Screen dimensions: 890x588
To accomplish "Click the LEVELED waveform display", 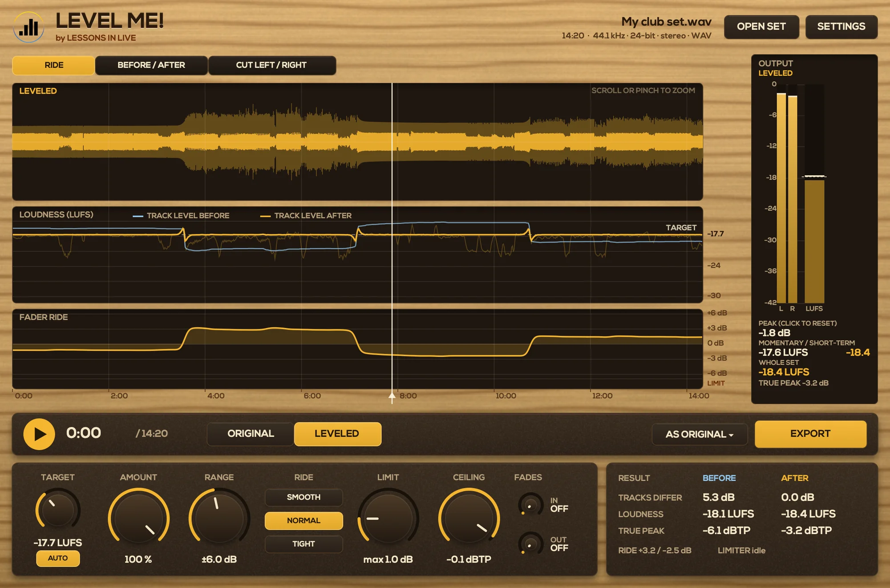I will click(x=357, y=141).
